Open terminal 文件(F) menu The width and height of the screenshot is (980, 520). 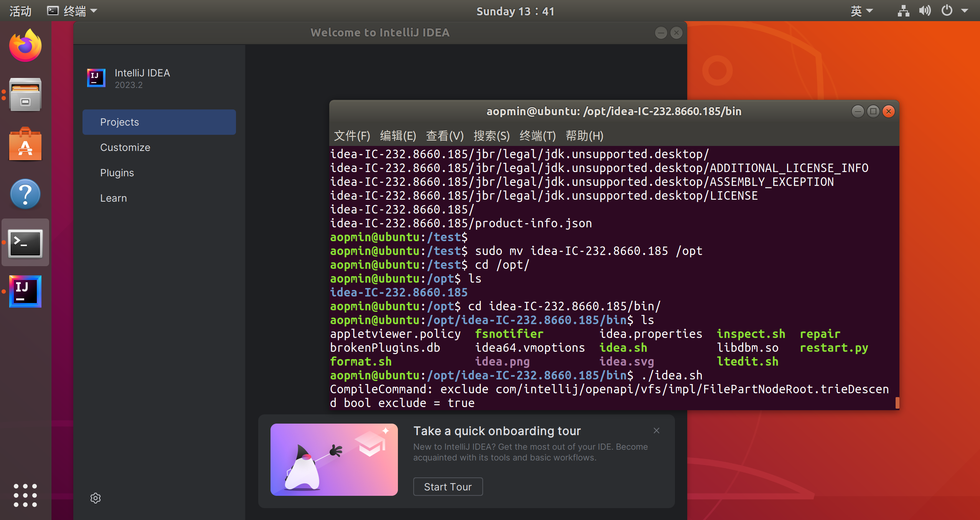352,136
